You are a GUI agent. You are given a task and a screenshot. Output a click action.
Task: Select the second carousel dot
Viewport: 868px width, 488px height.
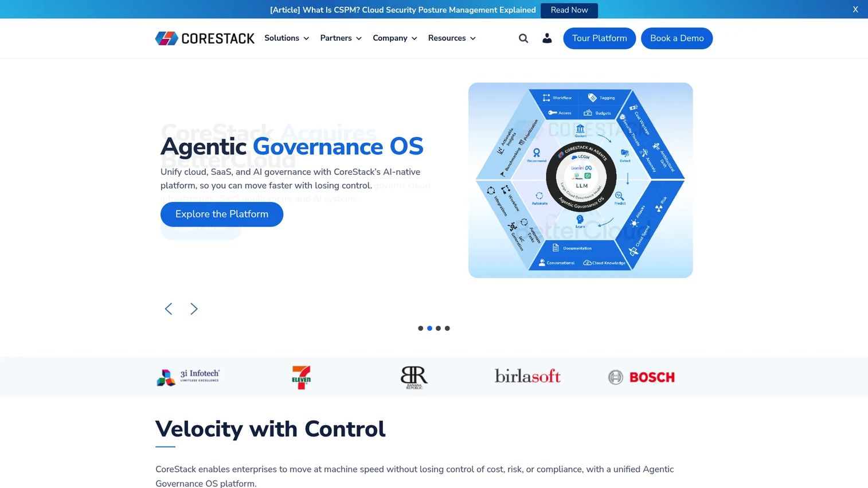tap(429, 329)
